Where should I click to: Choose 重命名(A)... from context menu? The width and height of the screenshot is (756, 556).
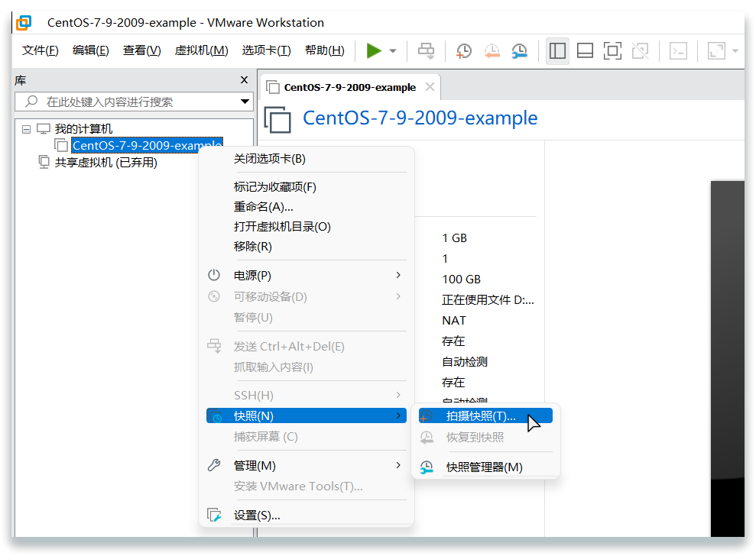pos(307,207)
